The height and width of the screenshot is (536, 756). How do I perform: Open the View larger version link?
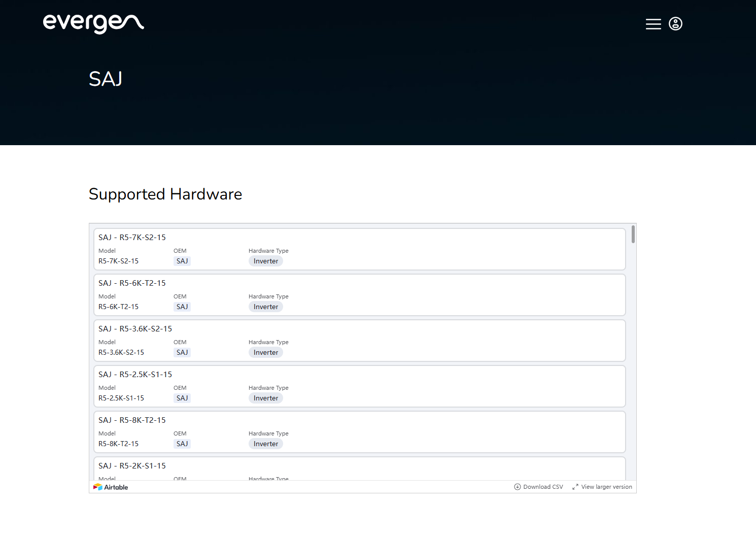(602, 487)
